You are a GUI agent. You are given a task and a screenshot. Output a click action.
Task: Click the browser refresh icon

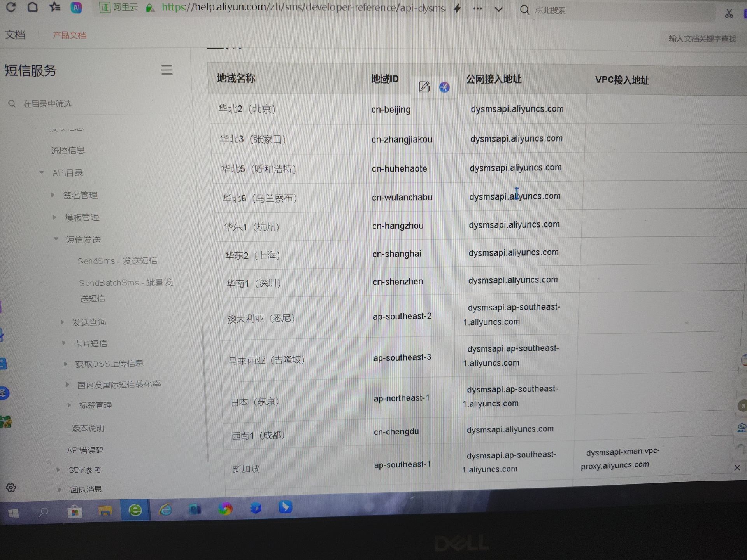coord(11,7)
